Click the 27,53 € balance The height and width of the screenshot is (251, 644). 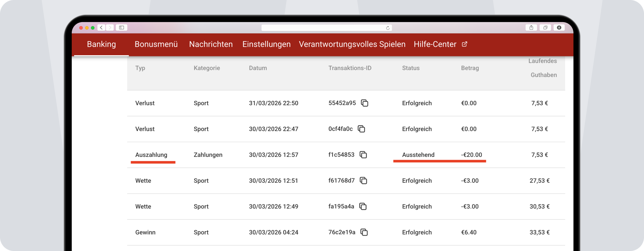[540, 181]
